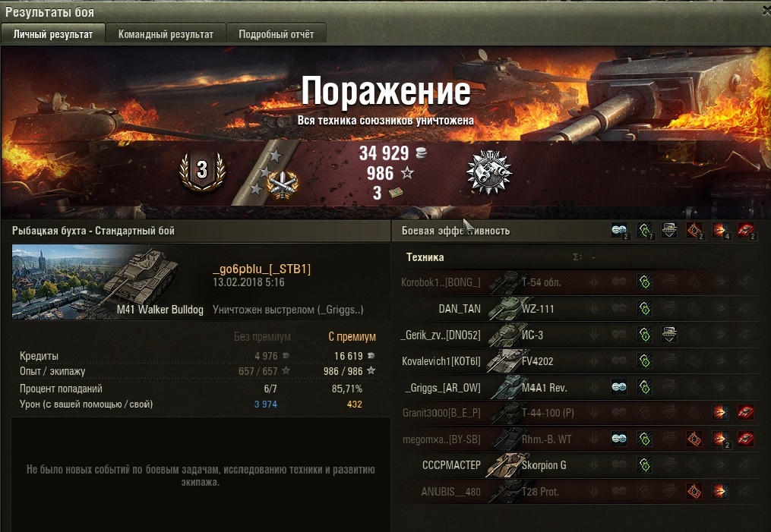Select the Личный результат tab

click(x=53, y=34)
